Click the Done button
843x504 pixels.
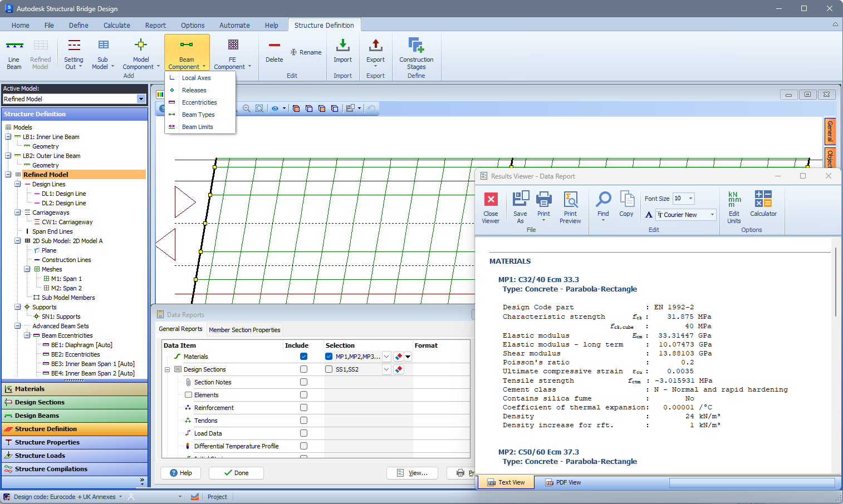(x=236, y=473)
